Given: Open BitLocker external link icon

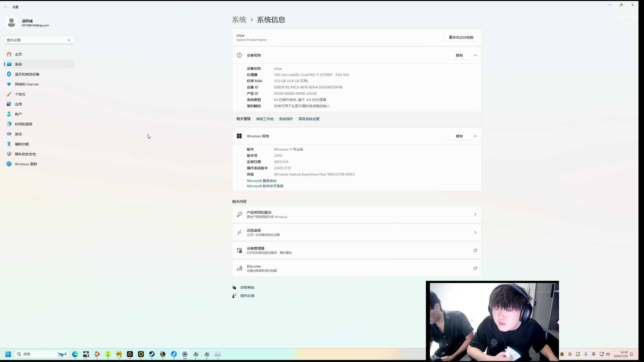Looking at the screenshot, I should (x=475, y=268).
